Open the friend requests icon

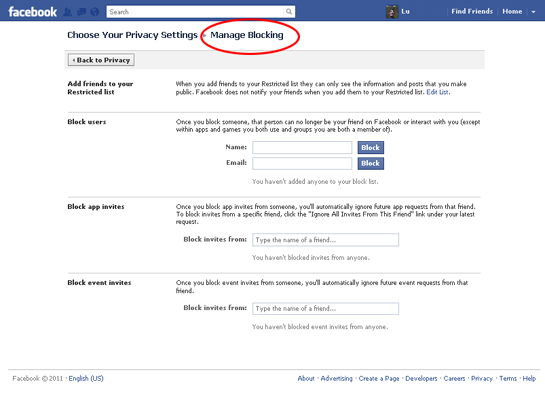click(x=68, y=12)
